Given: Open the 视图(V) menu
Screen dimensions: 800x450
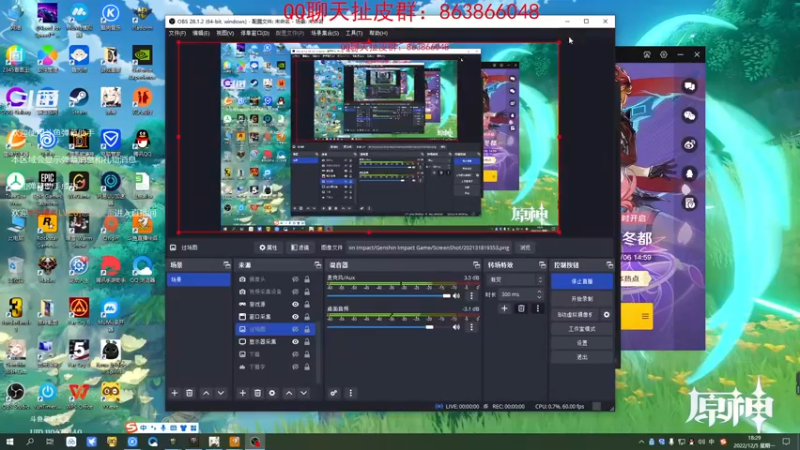Looking at the screenshot, I should [x=225, y=33].
